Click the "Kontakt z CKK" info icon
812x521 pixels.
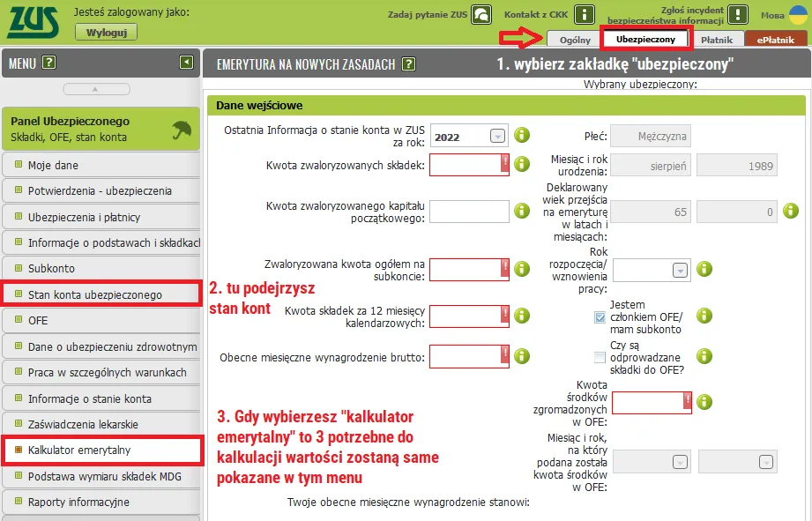click(x=585, y=15)
